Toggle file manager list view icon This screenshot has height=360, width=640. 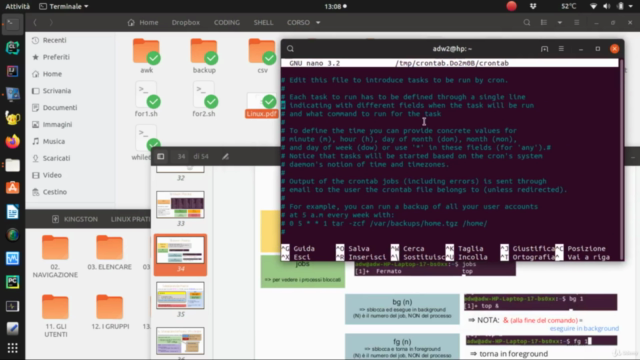[x=544, y=22]
